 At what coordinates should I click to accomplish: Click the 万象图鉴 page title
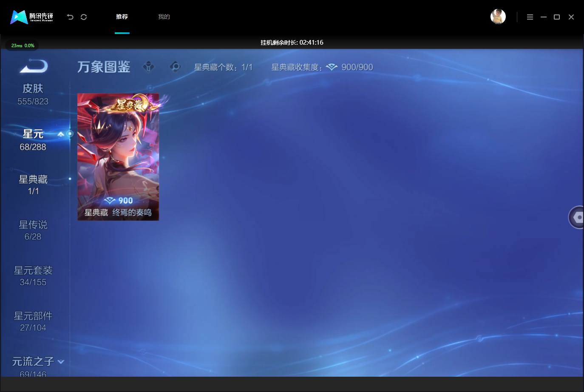point(104,67)
